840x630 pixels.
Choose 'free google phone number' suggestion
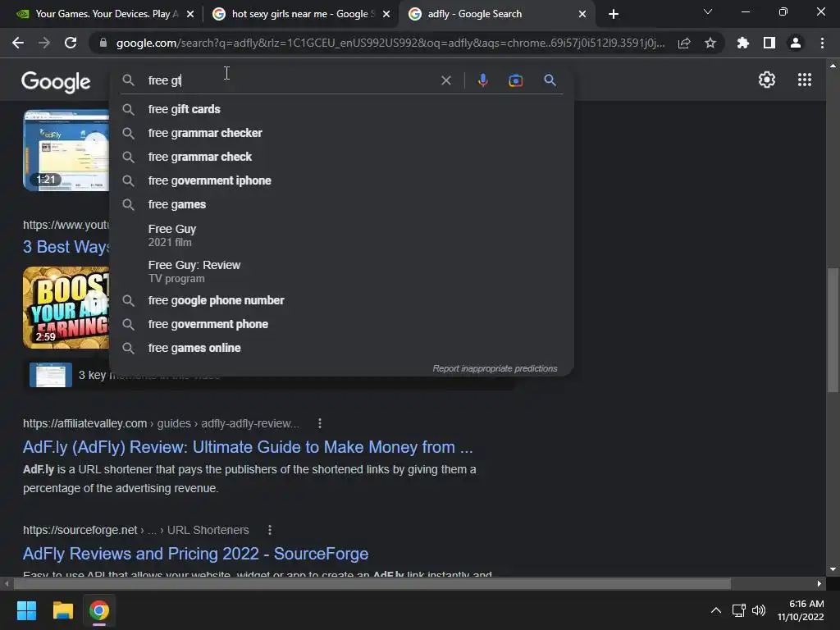(x=341, y=300)
